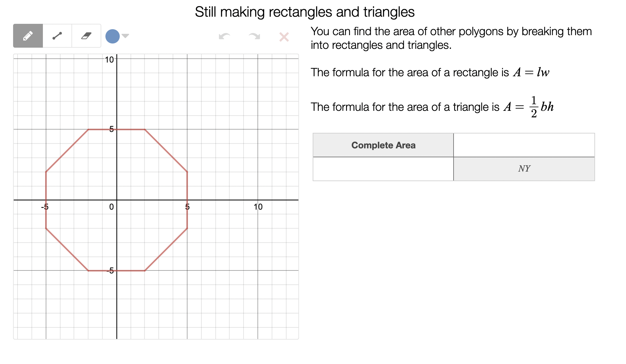Click the 10 label on the y-axis
Screen dimensions: 626x364
tap(109, 60)
